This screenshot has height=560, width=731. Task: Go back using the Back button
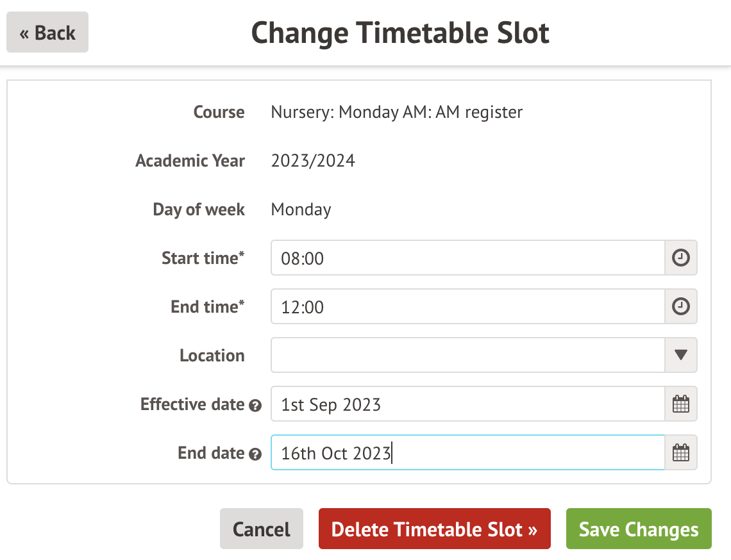(x=47, y=33)
